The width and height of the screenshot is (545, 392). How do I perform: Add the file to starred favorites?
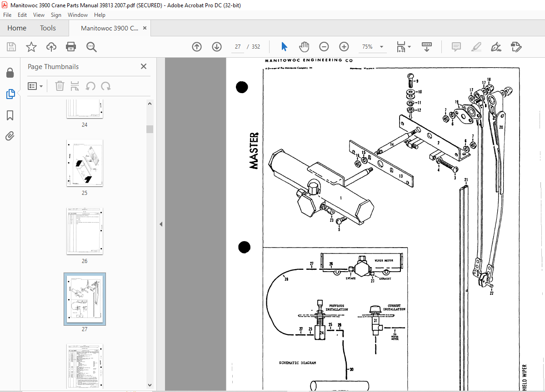[31, 47]
